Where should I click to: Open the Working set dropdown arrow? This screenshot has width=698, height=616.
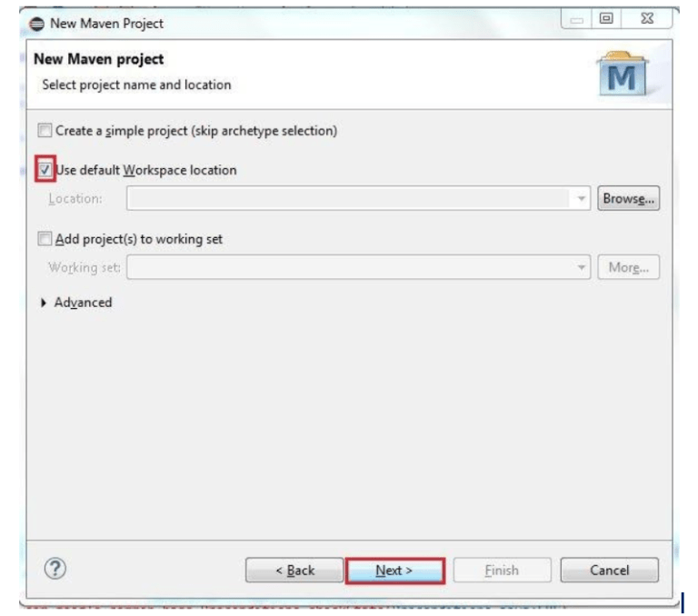(581, 267)
